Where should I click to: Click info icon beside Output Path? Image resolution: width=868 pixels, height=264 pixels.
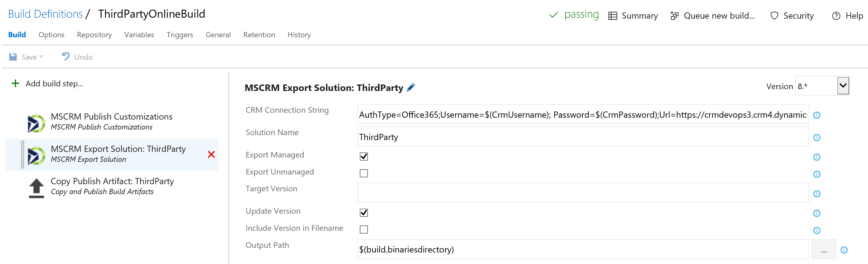point(844,250)
